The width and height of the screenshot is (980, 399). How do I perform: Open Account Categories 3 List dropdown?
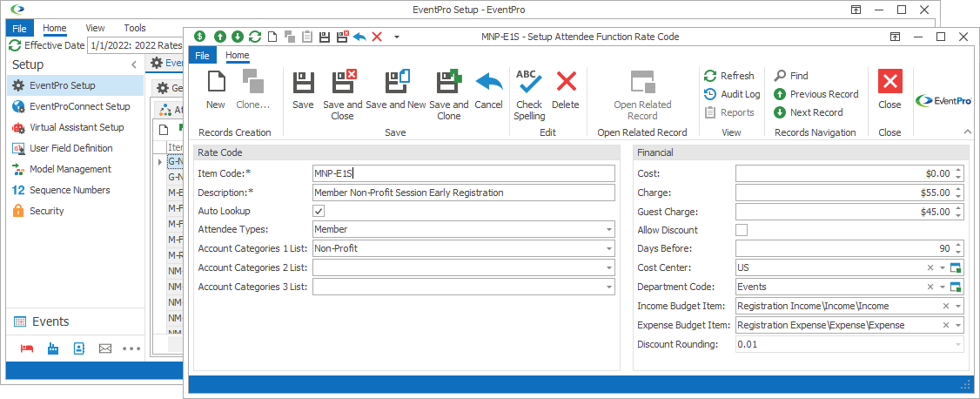[x=608, y=287]
